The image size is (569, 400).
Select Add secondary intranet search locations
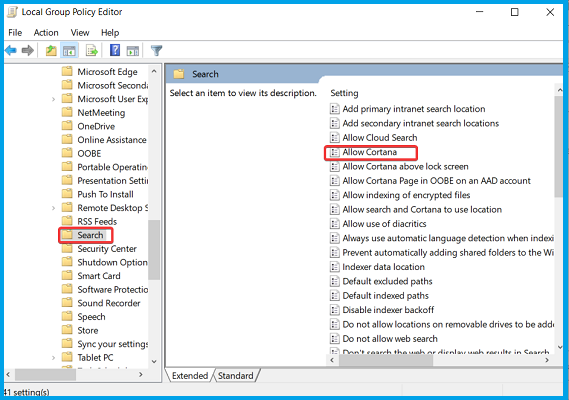[x=421, y=123]
